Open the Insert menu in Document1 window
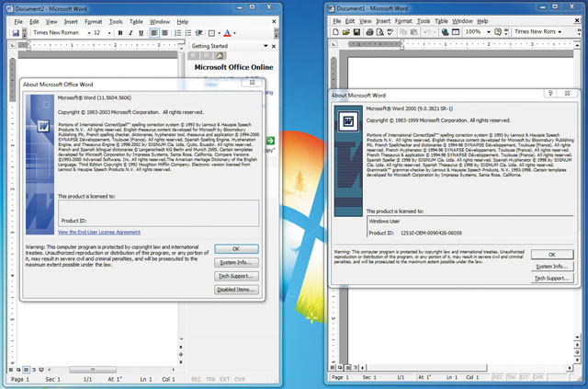The width and height of the screenshot is (588, 389). click(383, 21)
